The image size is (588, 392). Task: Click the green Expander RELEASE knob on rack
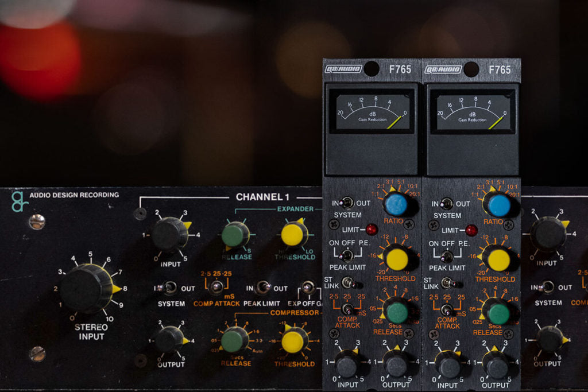[x=235, y=235]
